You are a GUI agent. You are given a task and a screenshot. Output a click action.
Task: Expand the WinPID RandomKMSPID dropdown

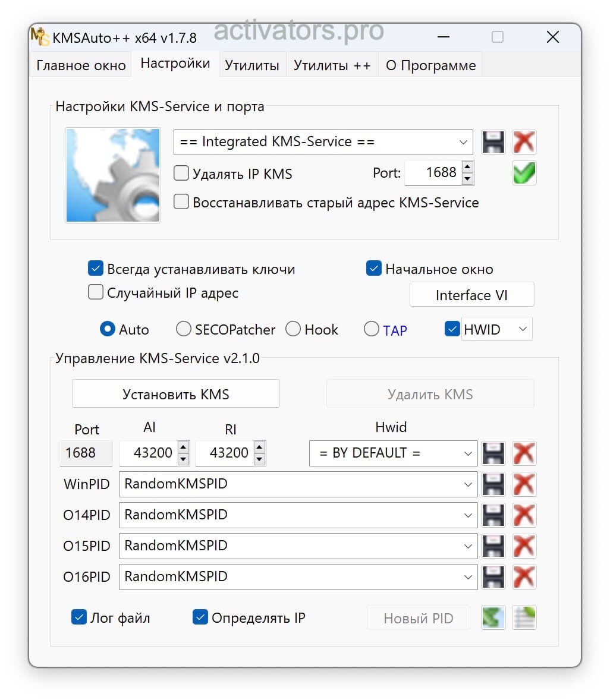[x=298, y=484]
